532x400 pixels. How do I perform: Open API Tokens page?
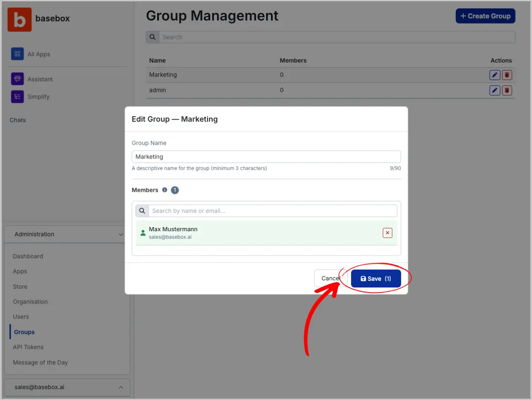(x=28, y=347)
